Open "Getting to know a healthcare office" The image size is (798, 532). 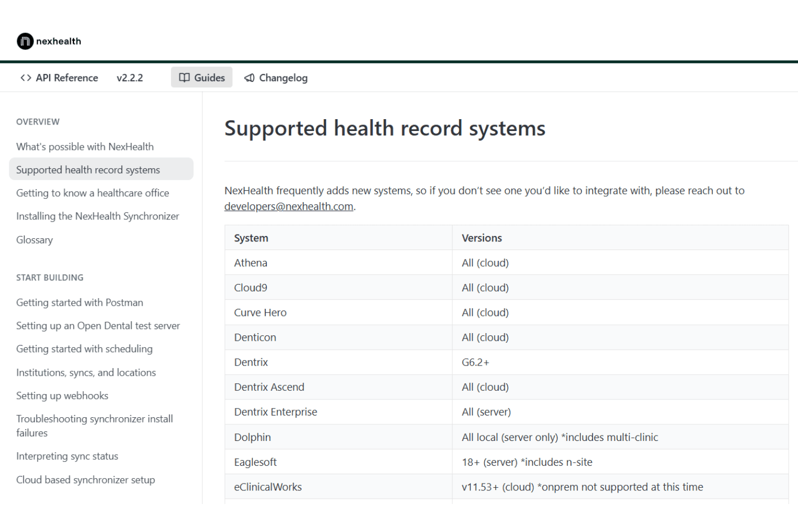(x=93, y=193)
